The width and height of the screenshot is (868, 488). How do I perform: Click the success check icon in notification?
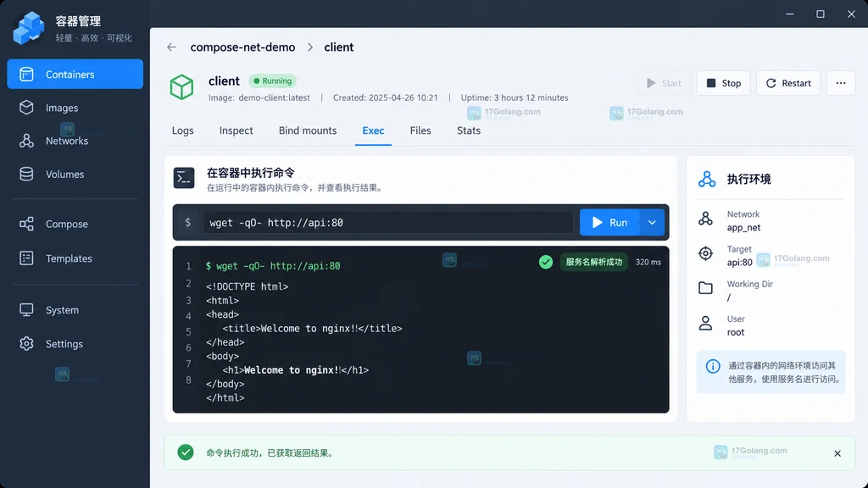(186, 452)
